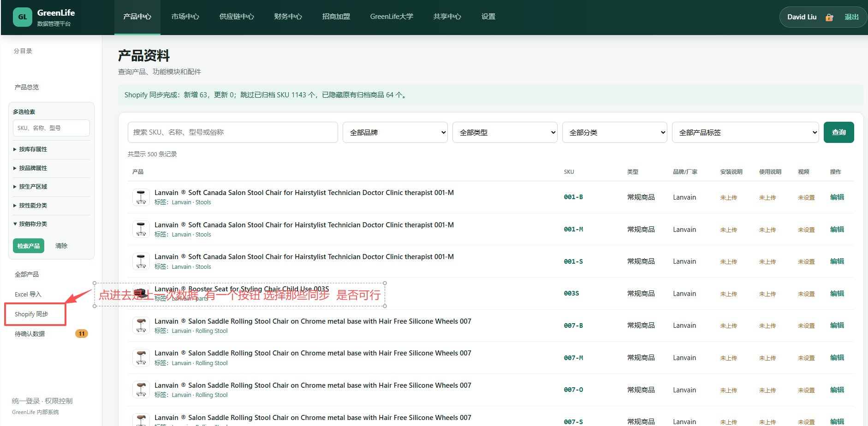Focus the sidebar 多选检索 input field

pos(51,128)
